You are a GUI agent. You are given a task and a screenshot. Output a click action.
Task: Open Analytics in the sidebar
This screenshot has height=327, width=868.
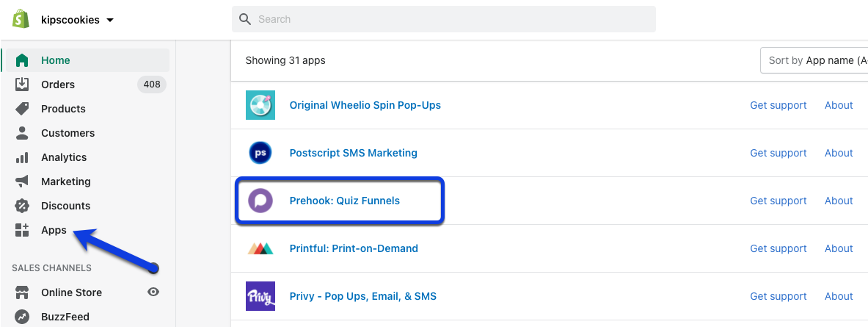point(64,157)
